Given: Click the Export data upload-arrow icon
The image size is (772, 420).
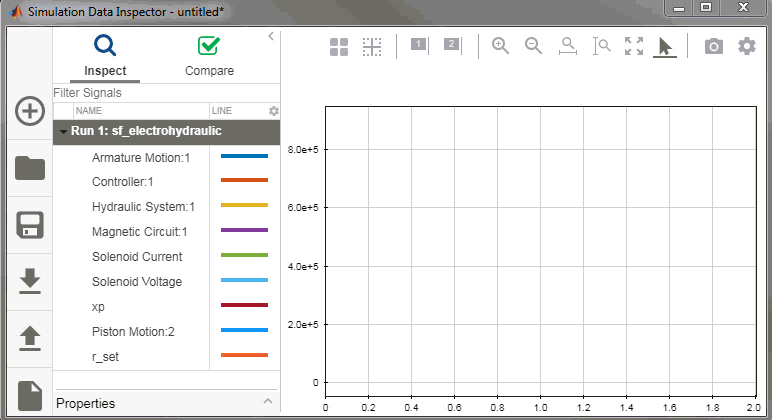Looking at the screenshot, I should (29, 338).
